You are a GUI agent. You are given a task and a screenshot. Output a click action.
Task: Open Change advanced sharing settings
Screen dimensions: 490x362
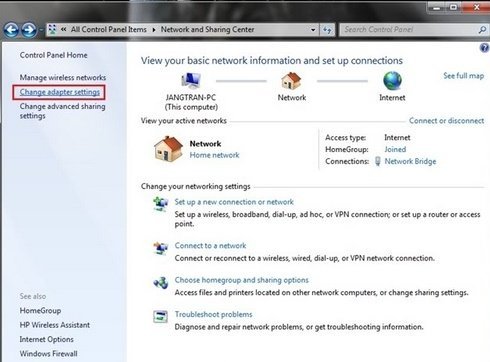62,111
